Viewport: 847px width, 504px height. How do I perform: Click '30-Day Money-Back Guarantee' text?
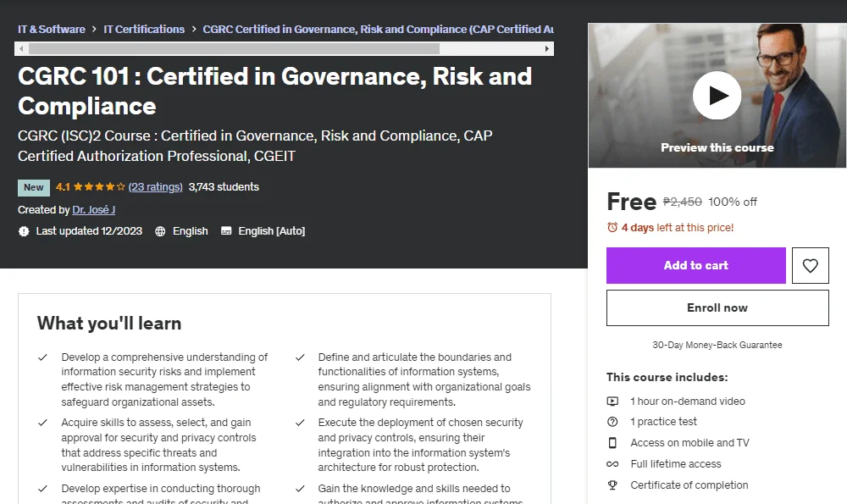coord(717,345)
